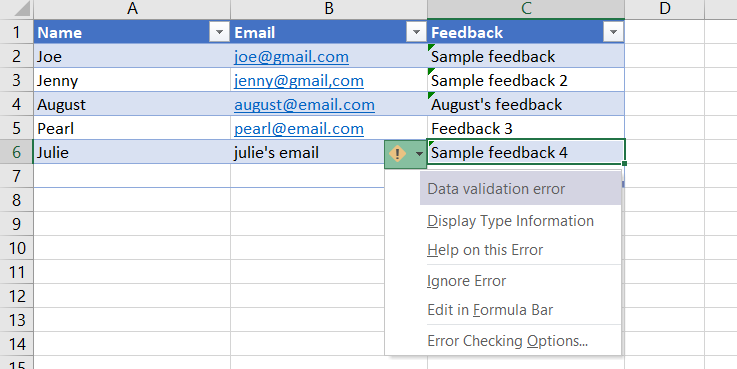Open the Name column filter dropdown
Image resolution: width=737 pixels, height=369 pixels.
coord(219,32)
